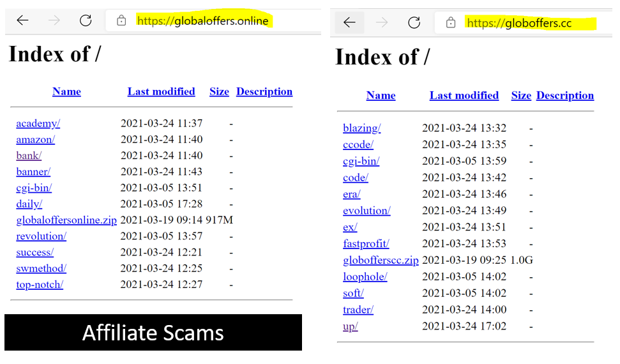
Task: Open cgi-bin/ on globaloffers.online
Action: [34, 188]
